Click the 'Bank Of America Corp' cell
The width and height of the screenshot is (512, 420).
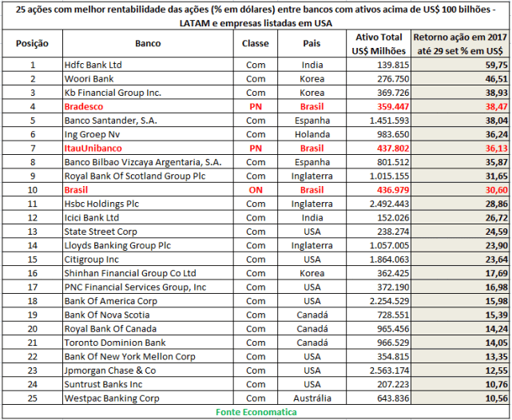click(x=148, y=301)
